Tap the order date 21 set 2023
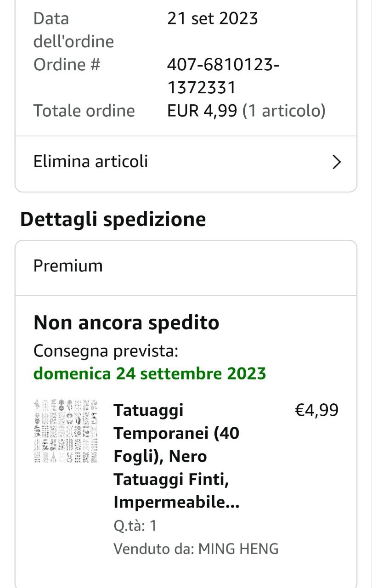The image size is (372, 588). [x=212, y=18]
